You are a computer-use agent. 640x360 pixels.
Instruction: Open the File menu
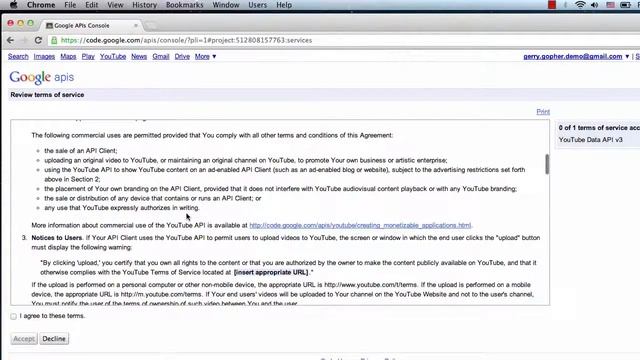pyautogui.click(x=70, y=5)
